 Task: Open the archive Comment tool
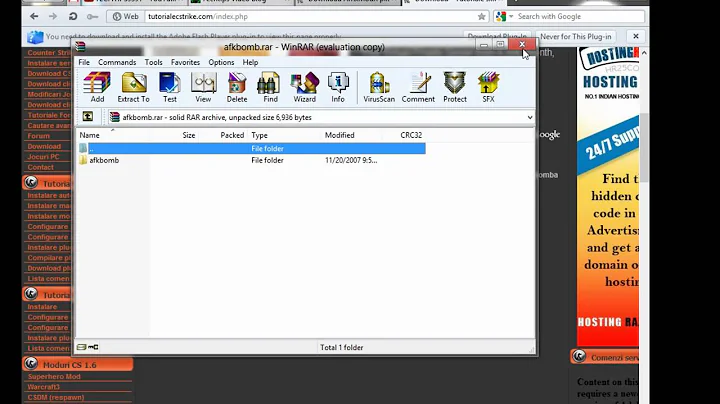(x=418, y=87)
